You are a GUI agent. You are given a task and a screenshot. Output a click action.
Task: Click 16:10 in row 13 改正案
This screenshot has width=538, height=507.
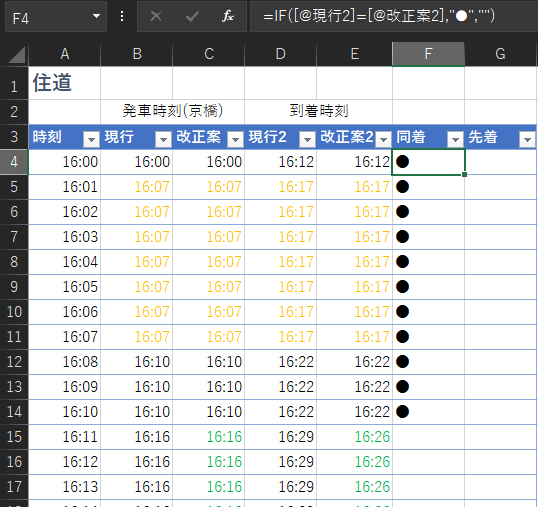(x=209, y=387)
